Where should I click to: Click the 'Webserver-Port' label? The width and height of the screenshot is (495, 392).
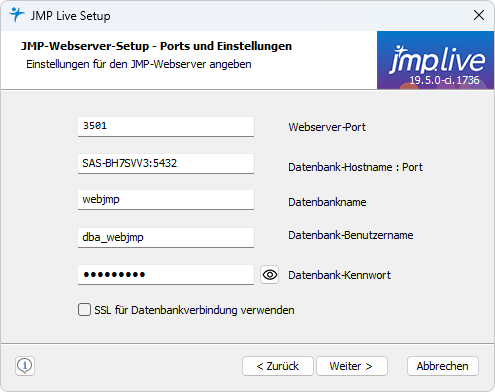[x=327, y=127]
